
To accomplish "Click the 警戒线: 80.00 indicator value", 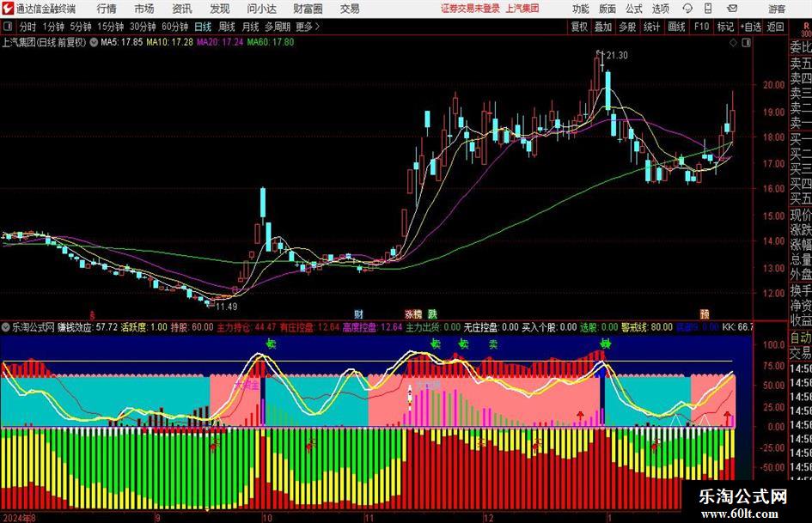I will 647,327.
